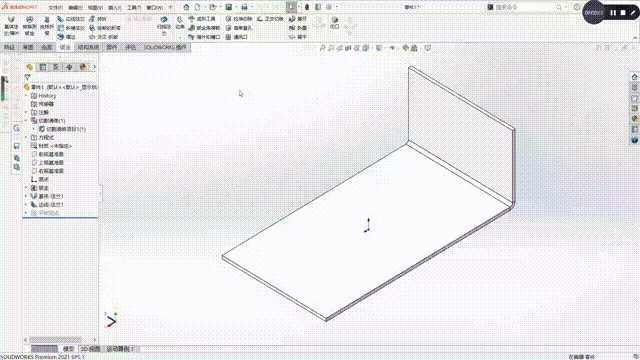Choose the Sketched Bend (绘制的折弯) tool
Screen dimensions: 640x360
105,28
